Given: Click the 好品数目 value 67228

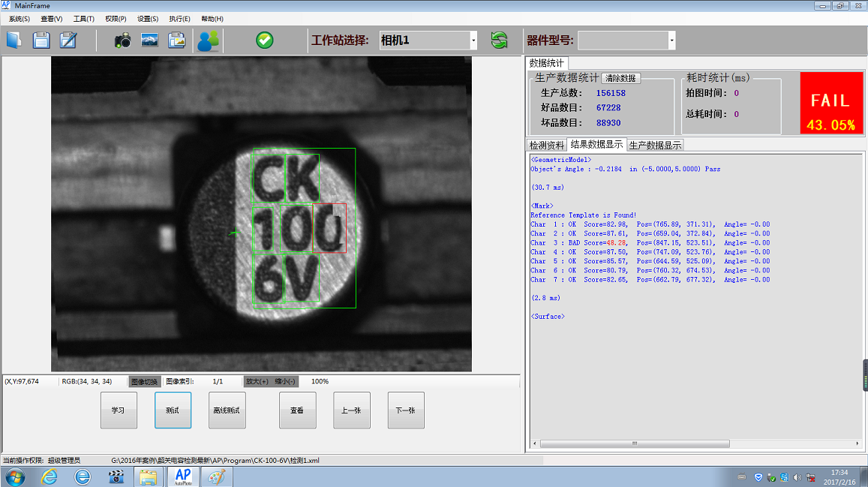Looking at the screenshot, I should tap(608, 108).
